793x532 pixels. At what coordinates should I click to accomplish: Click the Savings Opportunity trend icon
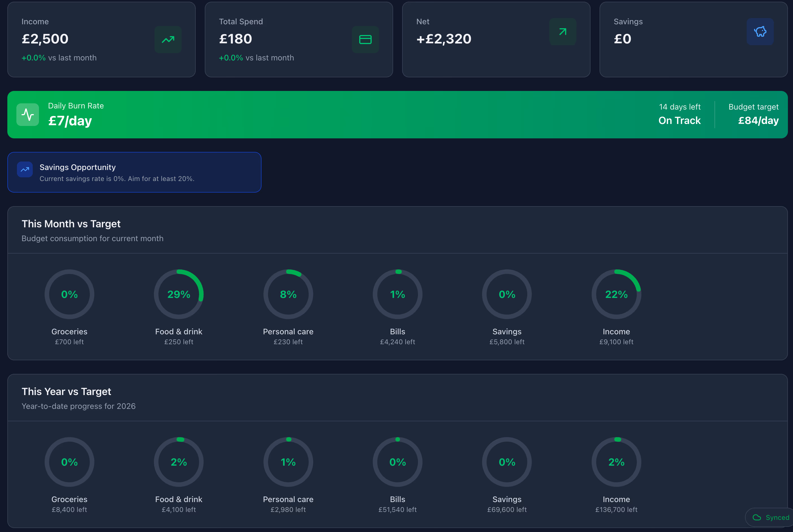click(x=25, y=170)
